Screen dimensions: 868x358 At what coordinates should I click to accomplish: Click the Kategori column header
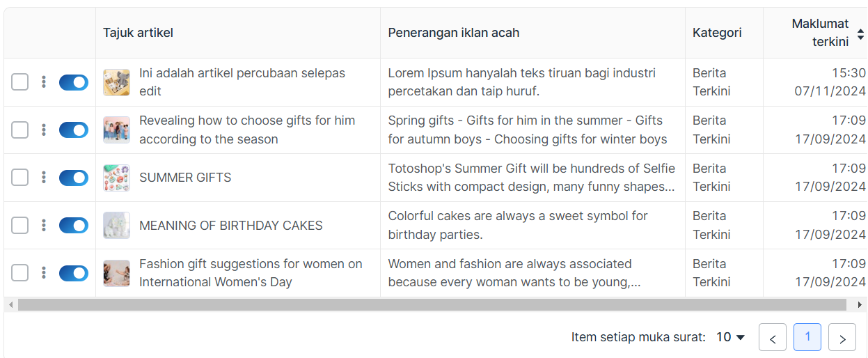tap(717, 33)
